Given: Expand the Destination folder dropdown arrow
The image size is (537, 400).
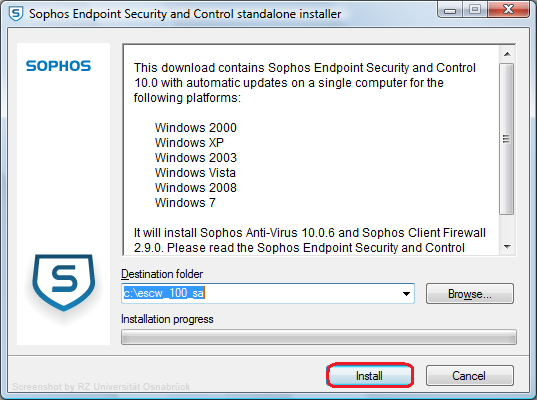Looking at the screenshot, I should click(x=406, y=293).
